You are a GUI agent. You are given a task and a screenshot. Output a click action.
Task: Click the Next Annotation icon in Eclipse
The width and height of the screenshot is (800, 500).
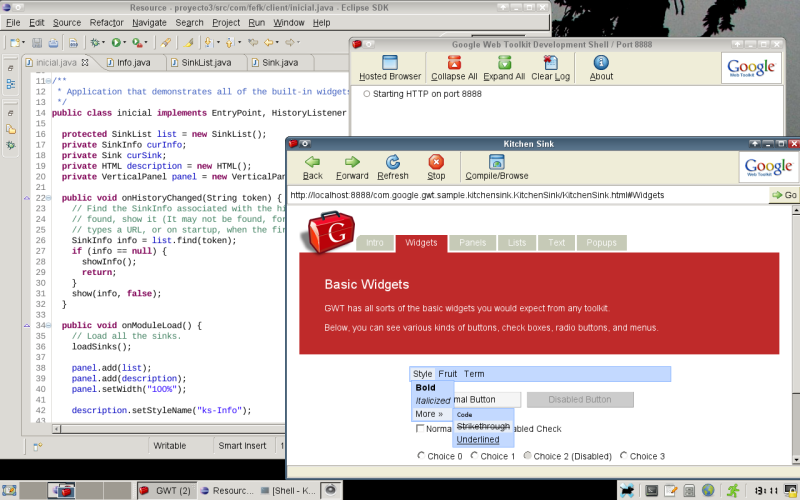point(209,42)
